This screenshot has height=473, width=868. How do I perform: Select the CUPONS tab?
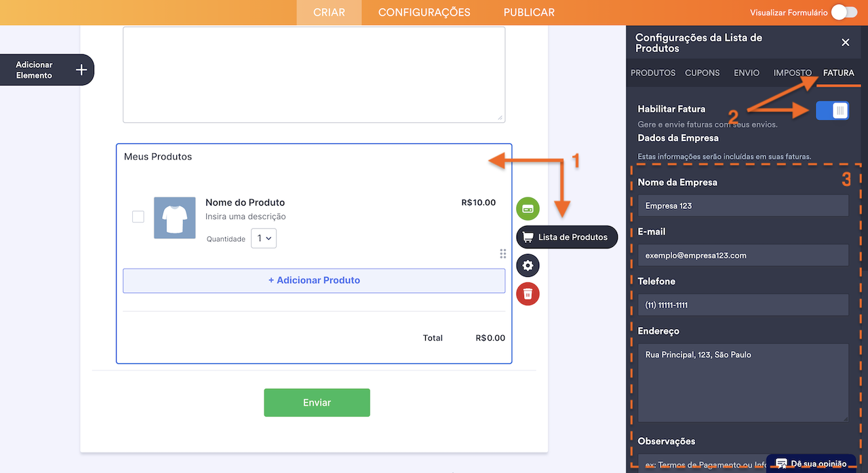(702, 73)
